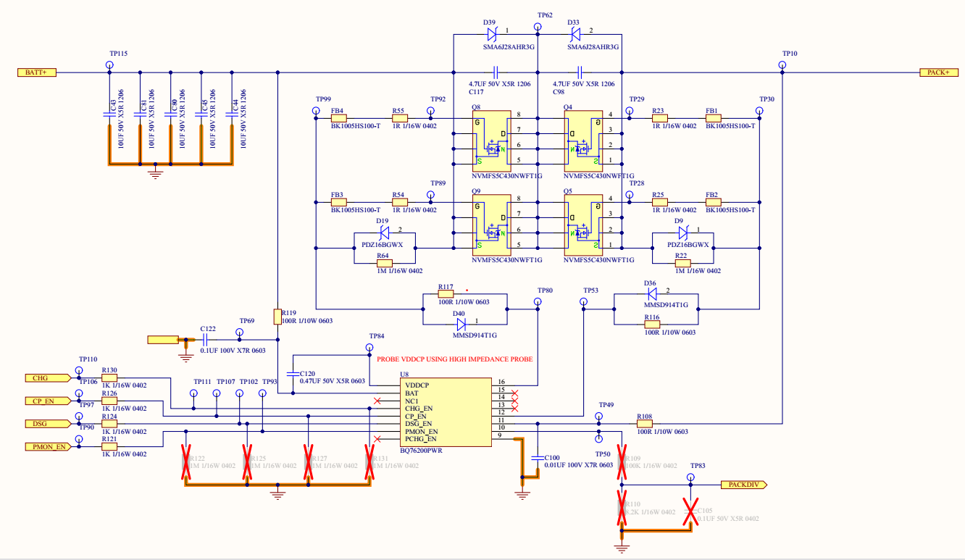965x560 pixels.
Task: Select capacitor C122 symbol
Action: coord(206,339)
